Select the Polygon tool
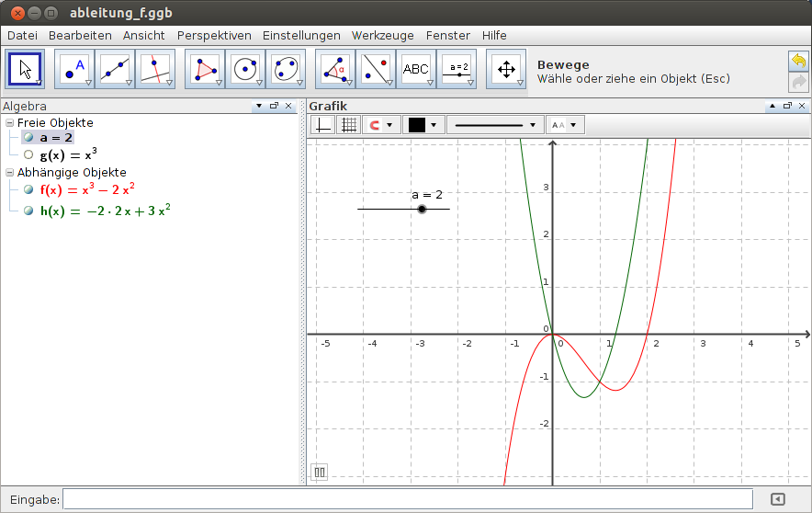This screenshot has width=812, height=513. [x=205, y=69]
